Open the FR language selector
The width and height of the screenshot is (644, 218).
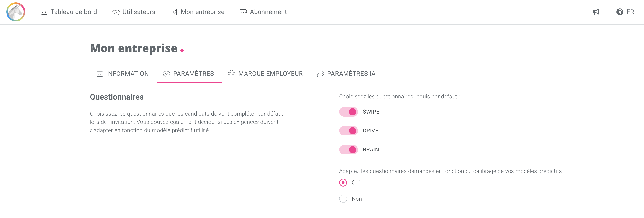(x=630, y=12)
